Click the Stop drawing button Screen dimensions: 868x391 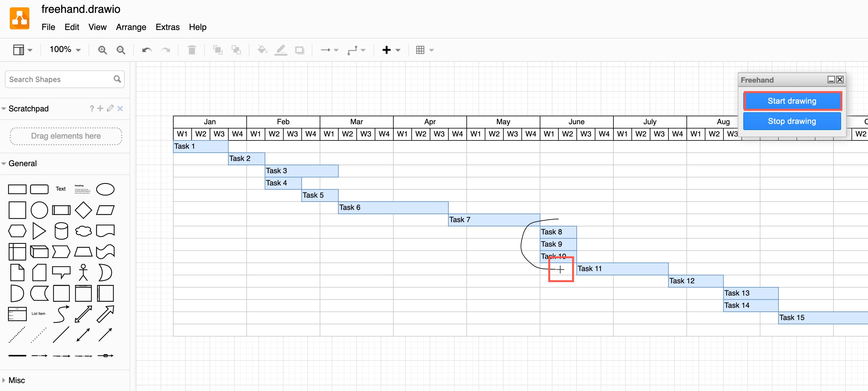click(x=792, y=121)
